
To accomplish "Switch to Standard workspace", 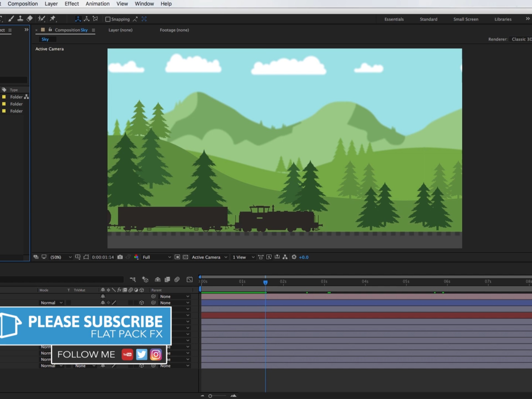I will tap(428, 19).
